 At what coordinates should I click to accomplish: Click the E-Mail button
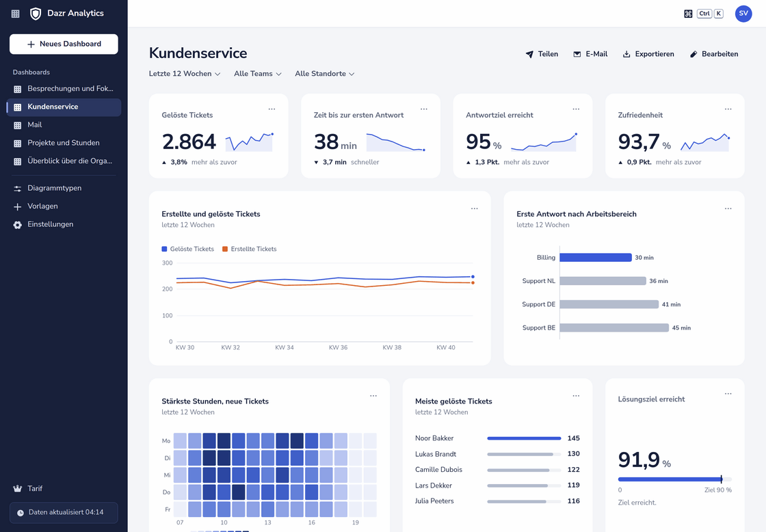click(x=590, y=54)
